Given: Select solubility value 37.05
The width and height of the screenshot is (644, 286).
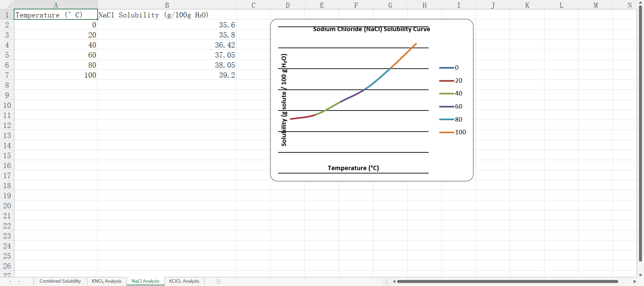Looking at the screenshot, I should tap(167, 55).
